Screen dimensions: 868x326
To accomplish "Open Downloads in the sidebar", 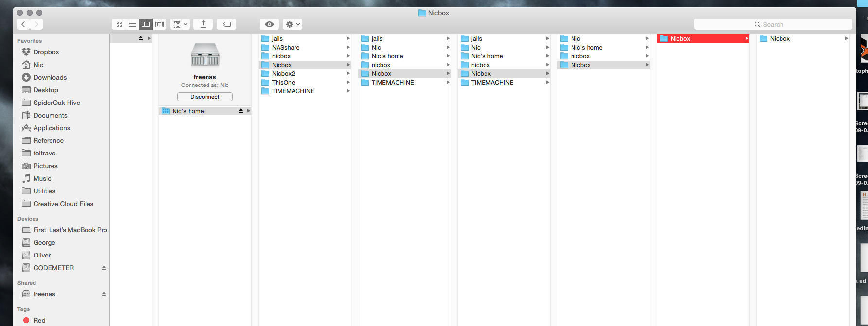I will coord(50,77).
